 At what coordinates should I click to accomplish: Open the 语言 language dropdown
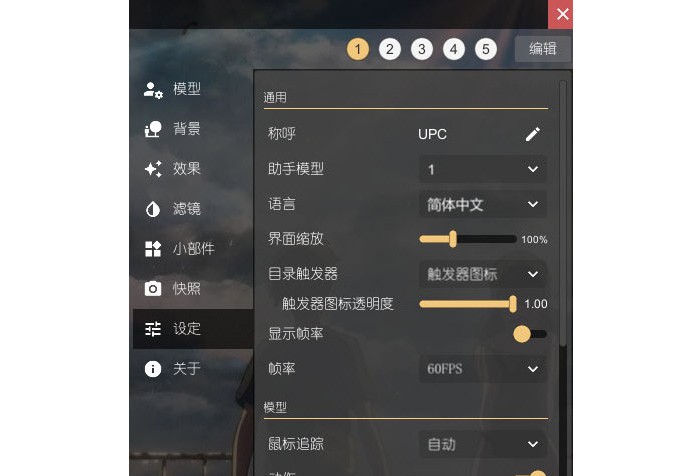[483, 204]
